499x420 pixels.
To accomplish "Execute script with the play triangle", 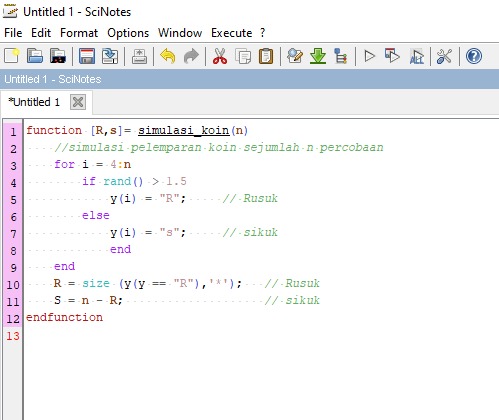I will point(369,56).
